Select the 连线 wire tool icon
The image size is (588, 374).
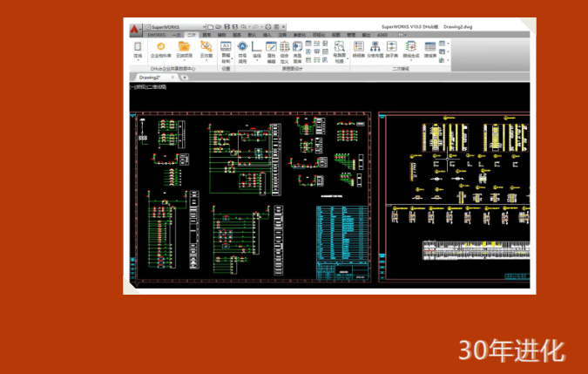click(256, 46)
